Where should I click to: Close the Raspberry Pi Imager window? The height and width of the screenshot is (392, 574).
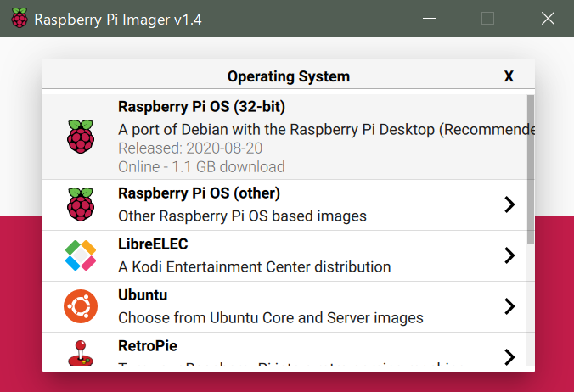point(548,18)
